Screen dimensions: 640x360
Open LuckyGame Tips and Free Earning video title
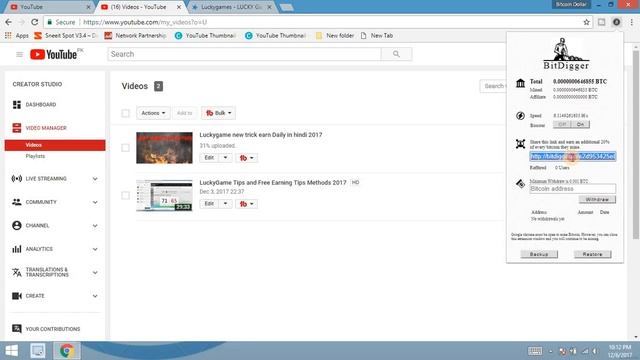(x=273, y=182)
